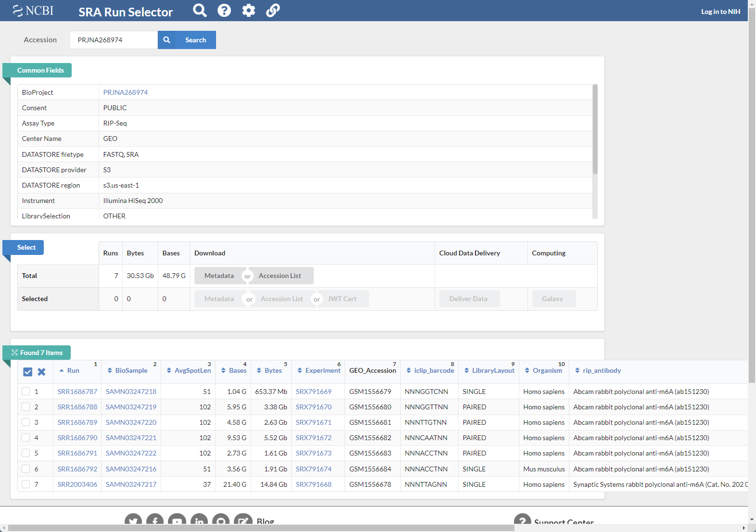The height and width of the screenshot is (532, 756).
Task: Open BioSample SAMN03247216
Action: pos(131,469)
